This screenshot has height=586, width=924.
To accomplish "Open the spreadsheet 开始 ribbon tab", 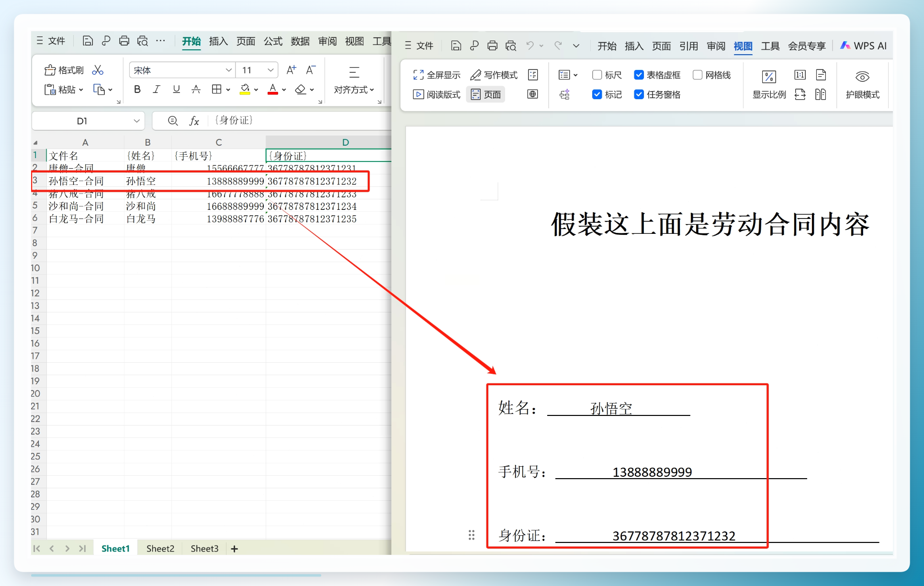I will (192, 41).
